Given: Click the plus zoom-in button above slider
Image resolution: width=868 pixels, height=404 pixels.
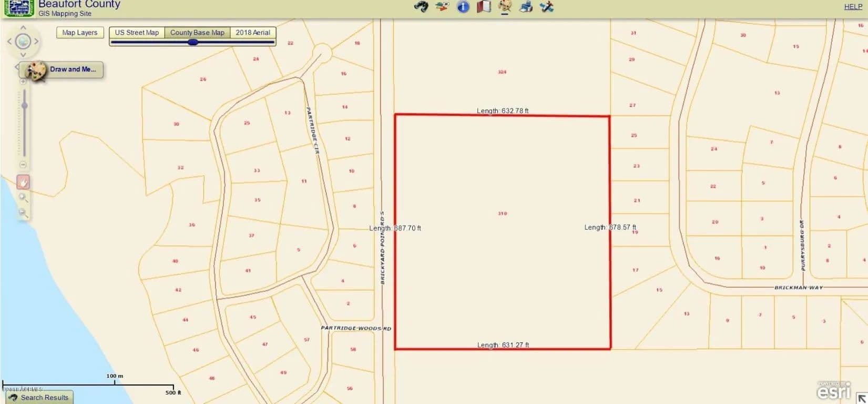Looking at the screenshot, I should click(x=23, y=82).
